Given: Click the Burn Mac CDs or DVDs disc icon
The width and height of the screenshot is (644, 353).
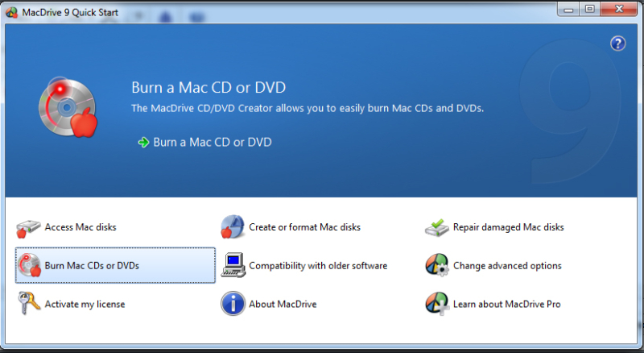Looking at the screenshot, I should click(x=28, y=265).
